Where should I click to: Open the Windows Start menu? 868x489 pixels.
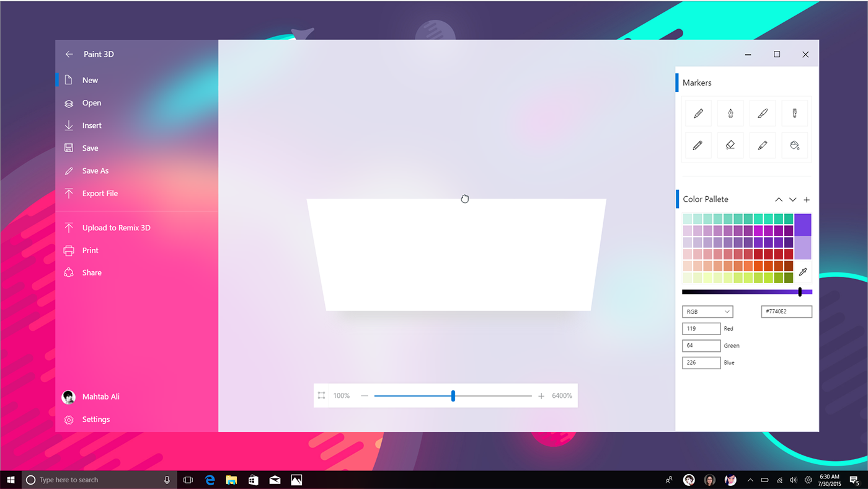click(x=11, y=480)
